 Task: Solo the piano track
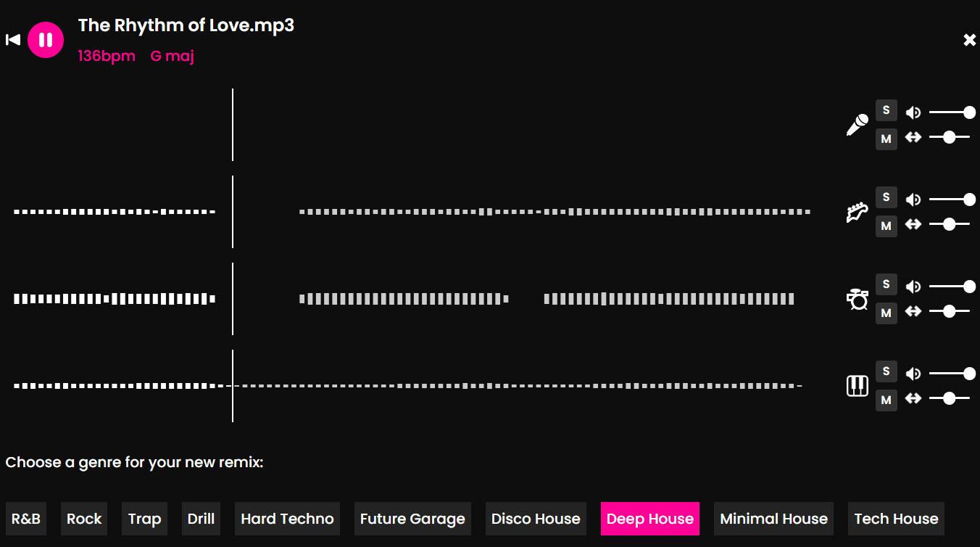tap(886, 371)
